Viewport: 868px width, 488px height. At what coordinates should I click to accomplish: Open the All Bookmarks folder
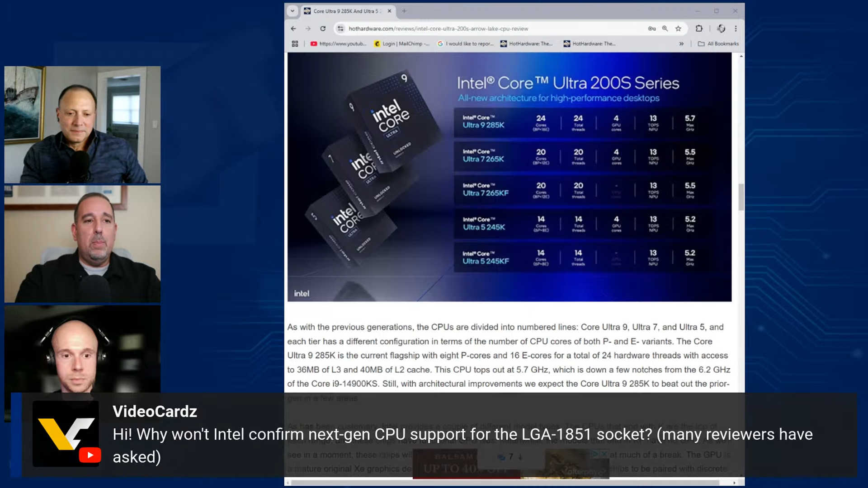[x=719, y=43]
